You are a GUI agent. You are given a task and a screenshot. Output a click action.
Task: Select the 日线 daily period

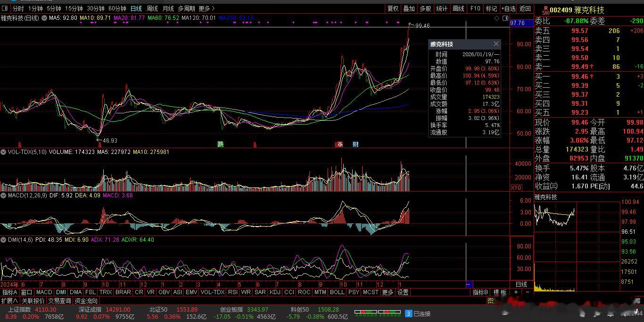click(x=136, y=8)
